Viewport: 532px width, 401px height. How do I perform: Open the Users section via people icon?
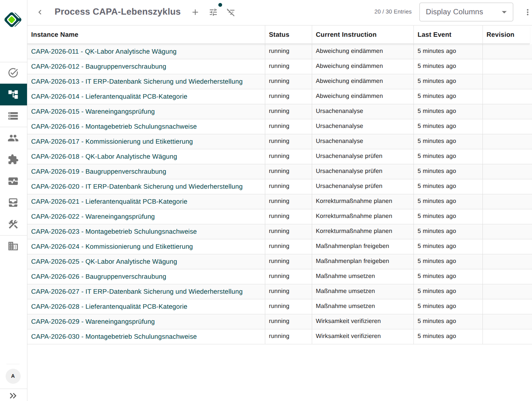[x=13, y=138]
